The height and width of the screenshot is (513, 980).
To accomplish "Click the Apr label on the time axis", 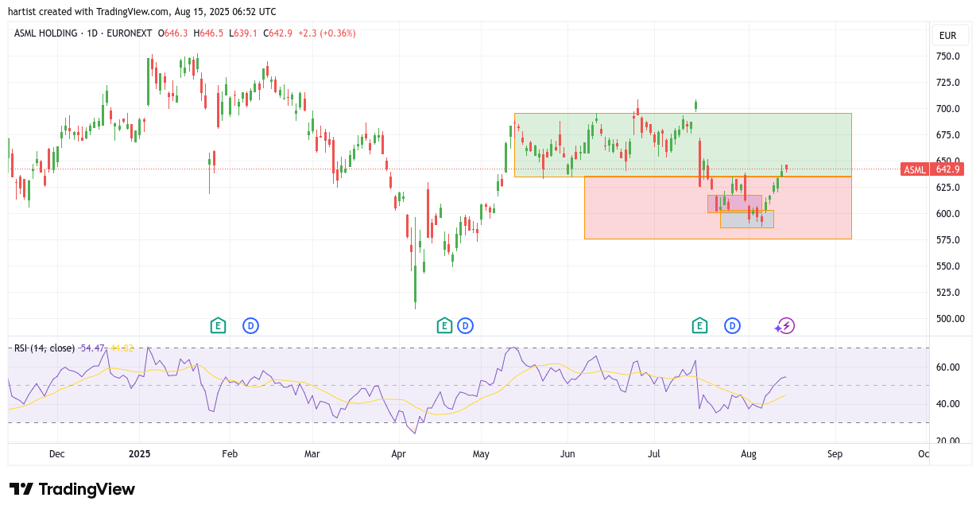I will (x=399, y=454).
